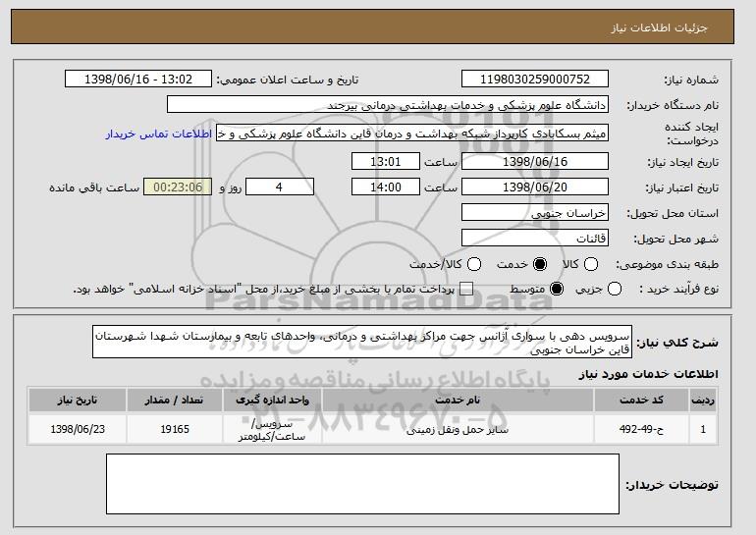Click the request creator name field
Viewport: 756px width, 535px height.
412,134
